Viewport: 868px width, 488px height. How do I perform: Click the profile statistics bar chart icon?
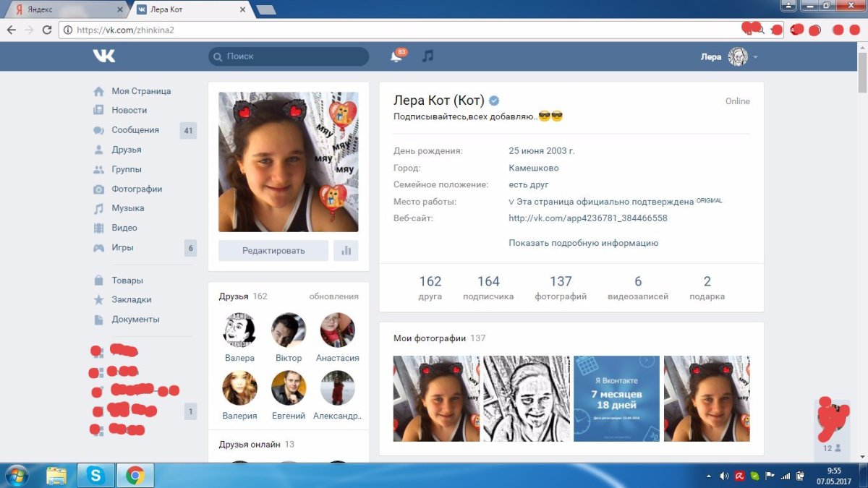click(346, 251)
